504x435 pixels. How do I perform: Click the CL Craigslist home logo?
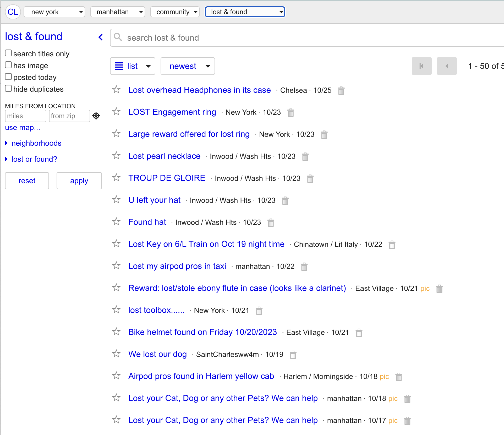[13, 12]
